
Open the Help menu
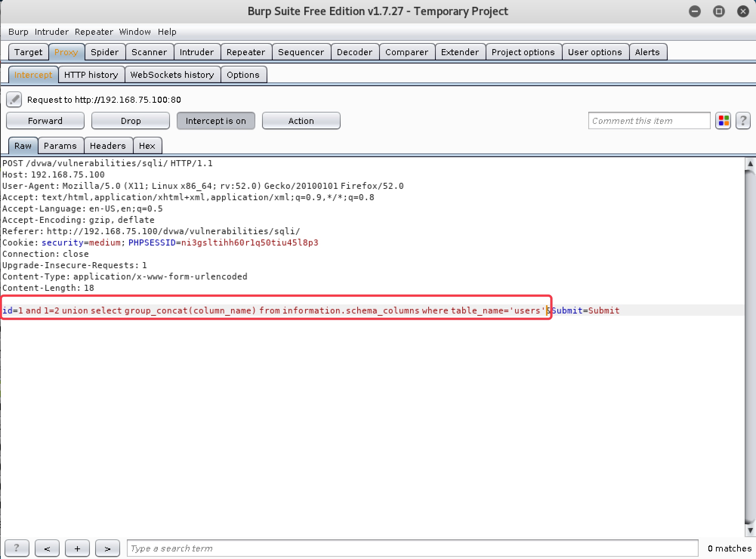167,32
